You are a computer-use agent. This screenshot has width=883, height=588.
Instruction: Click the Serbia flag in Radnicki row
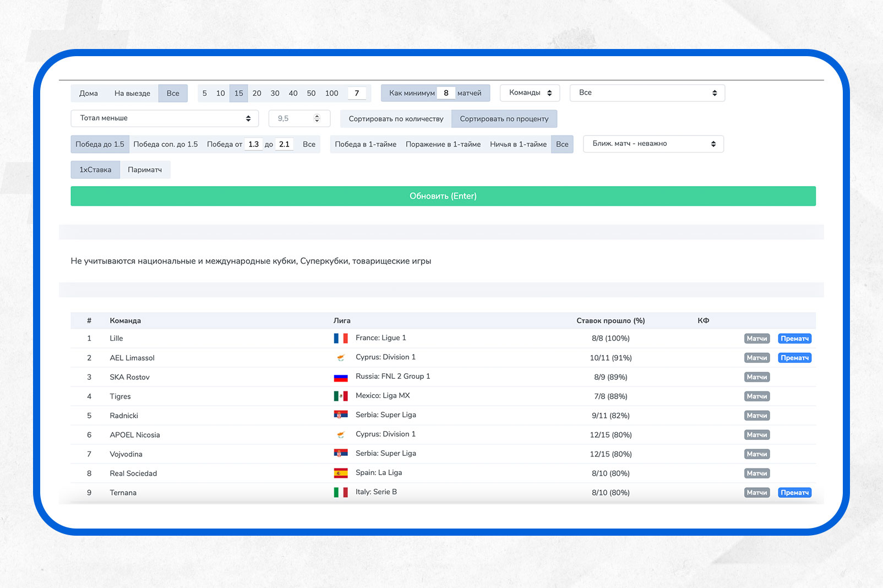click(341, 415)
